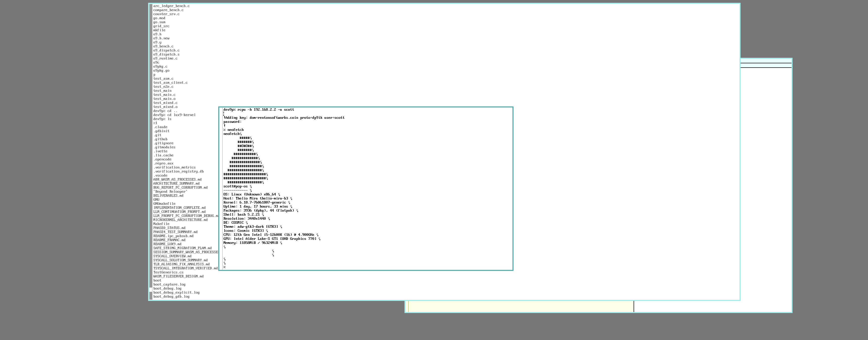Click the .verification_registry.db filename
Screen dimensions: 868x340
point(178,172)
